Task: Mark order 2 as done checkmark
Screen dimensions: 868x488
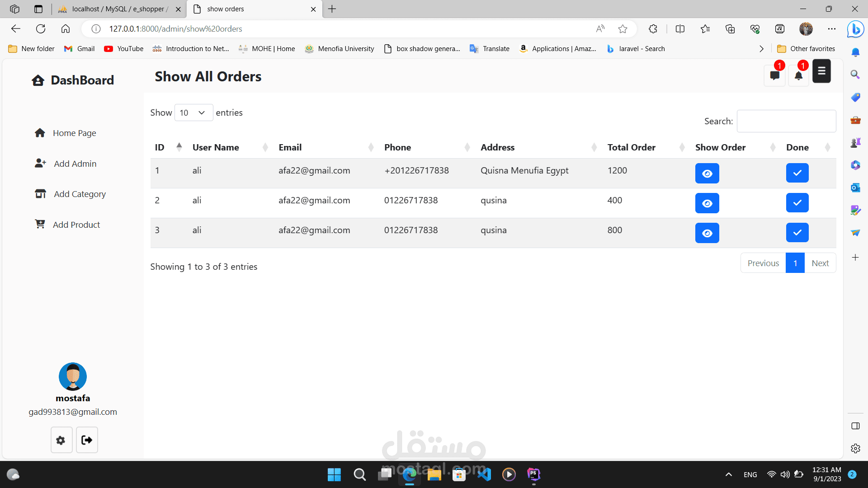Action: [797, 203]
